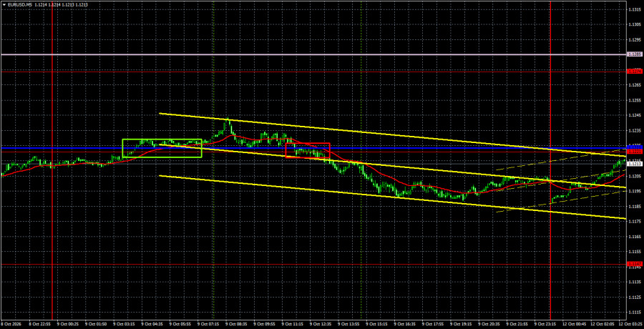Select the lower yellow channel line
Image resolution: width=644 pixels, height=329 pixels.
[392, 197]
